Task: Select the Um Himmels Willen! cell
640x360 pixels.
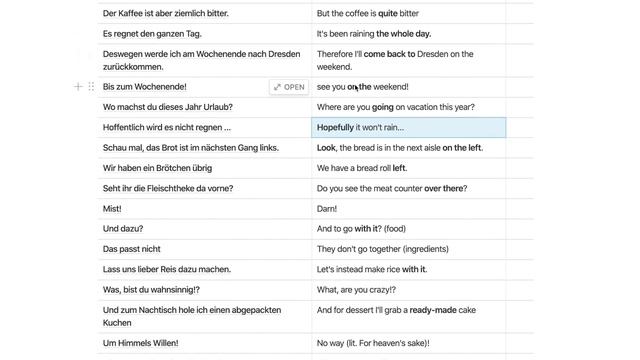Action: [204, 343]
